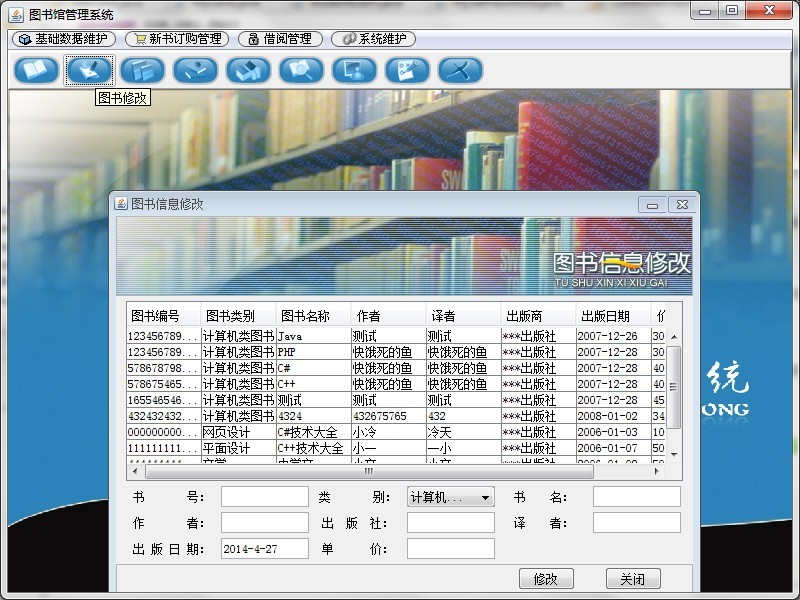Click the 出版社 input field
The image size is (800, 600).
pos(451,522)
